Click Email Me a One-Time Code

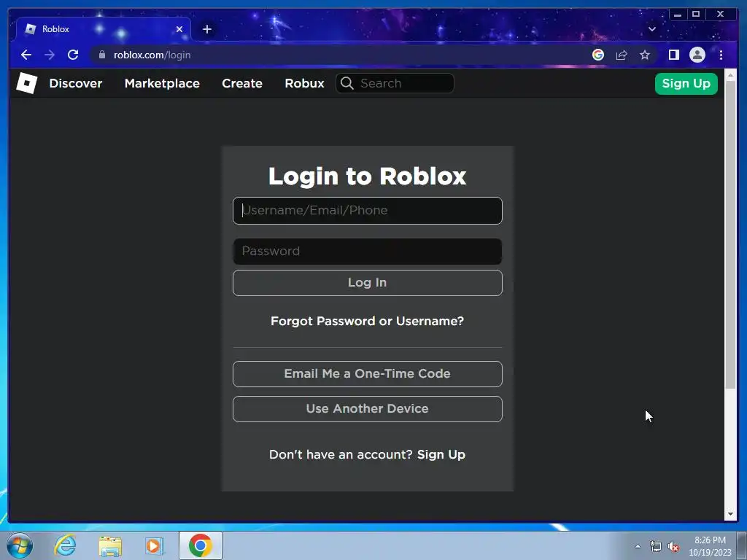(x=368, y=374)
